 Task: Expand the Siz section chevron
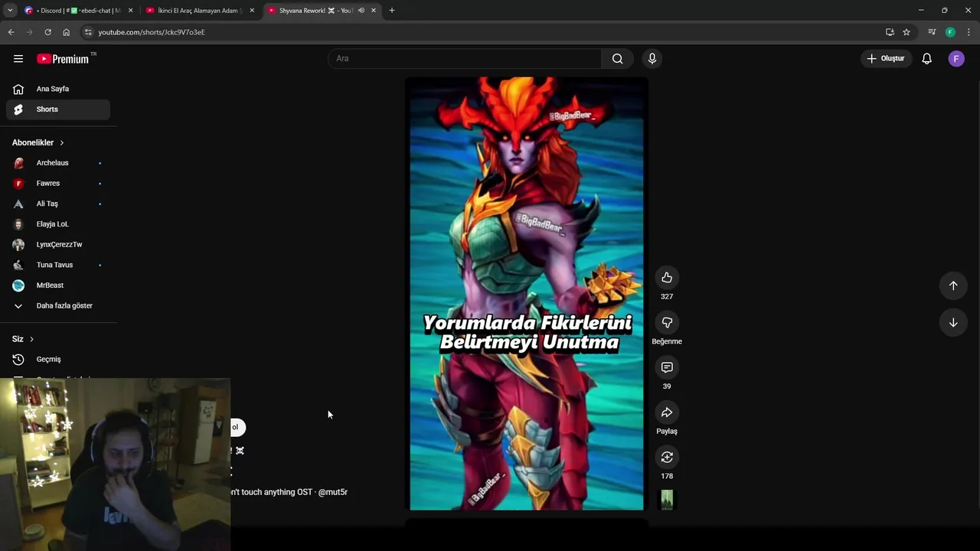[31, 339]
